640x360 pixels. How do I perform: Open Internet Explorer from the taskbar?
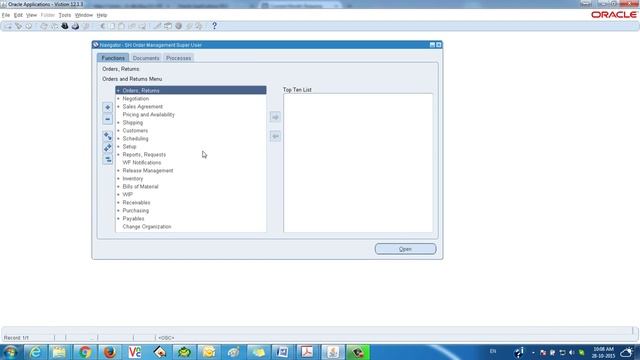point(35,352)
